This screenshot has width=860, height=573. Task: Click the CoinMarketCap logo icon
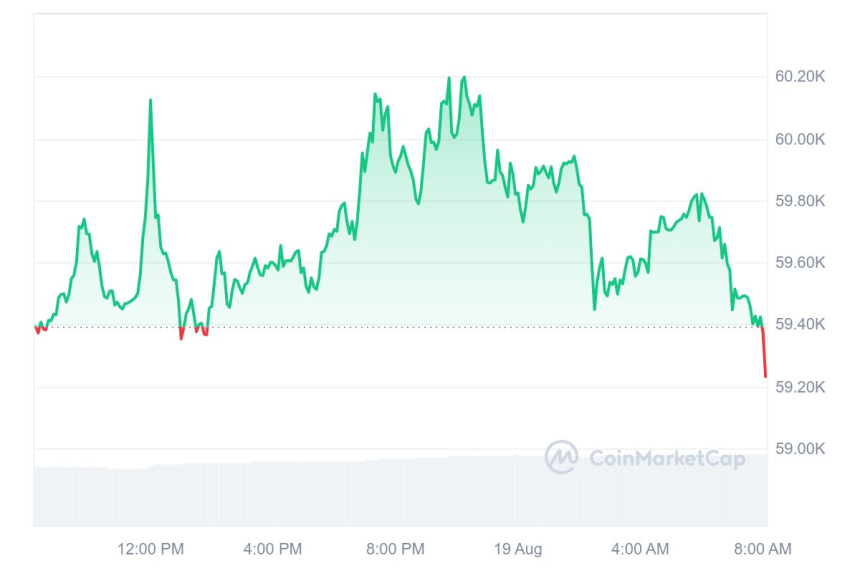point(561,457)
